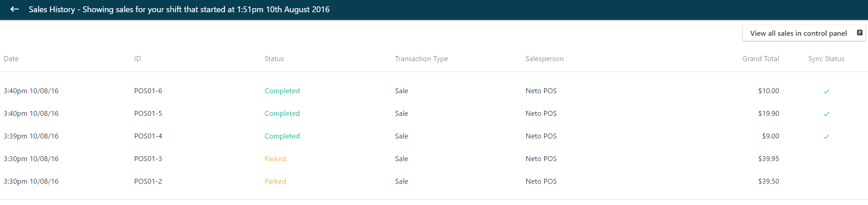Open parked sale POS01-2
This screenshot has height=205, width=868.
pos(434,181)
